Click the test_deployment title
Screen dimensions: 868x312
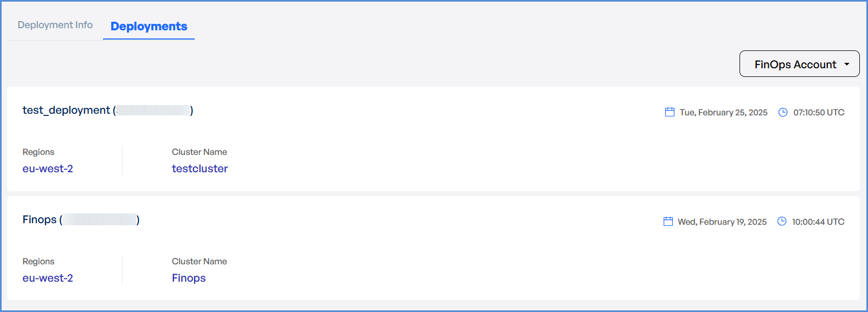[x=66, y=110]
